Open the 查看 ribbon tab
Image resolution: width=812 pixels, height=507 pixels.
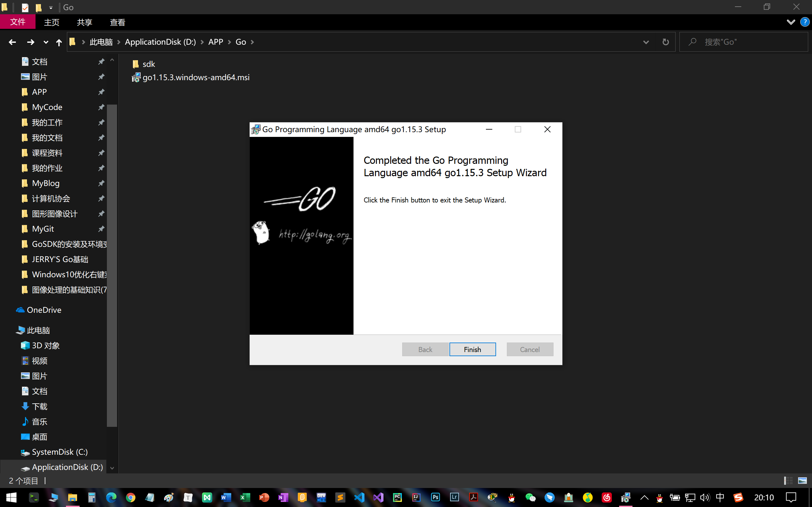117,22
